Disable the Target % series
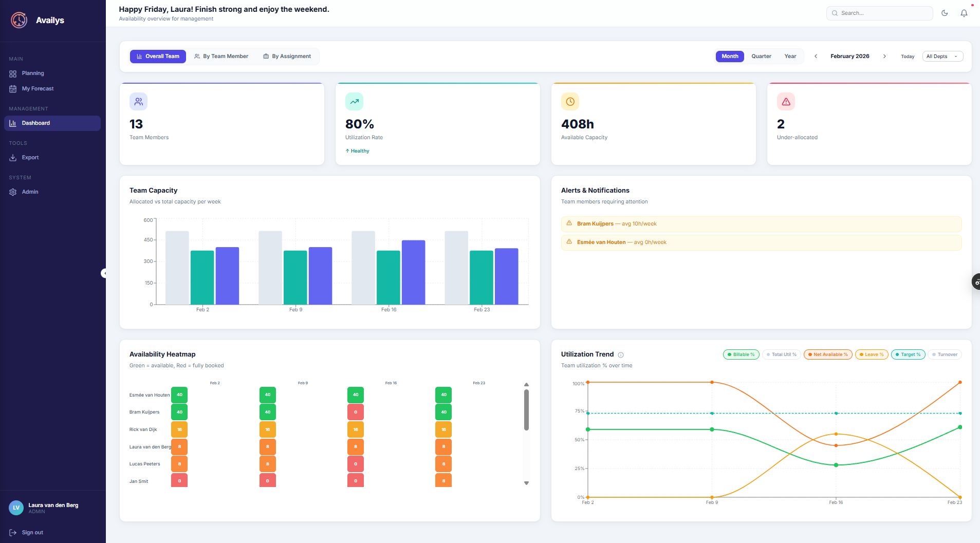Viewport: 980px width, 543px height. 908,354
